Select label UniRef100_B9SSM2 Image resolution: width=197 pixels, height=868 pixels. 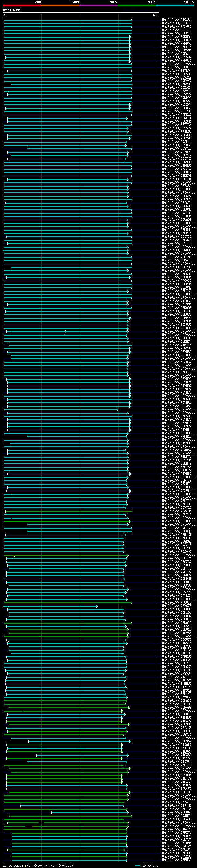point(177,57)
